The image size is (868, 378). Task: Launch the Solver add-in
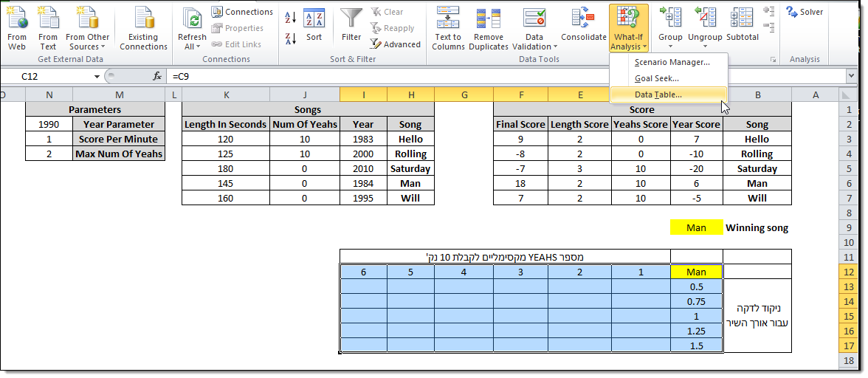tap(805, 12)
